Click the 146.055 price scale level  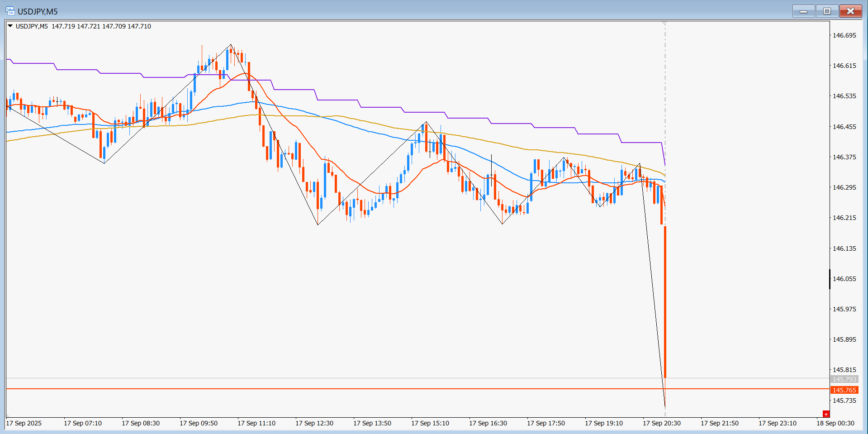pyautogui.click(x=844, y=279)
